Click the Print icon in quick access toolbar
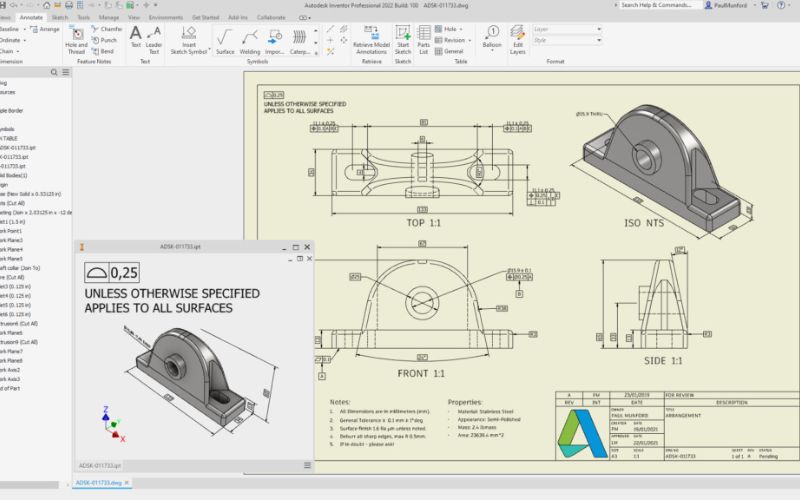 [x=68, y=5]
